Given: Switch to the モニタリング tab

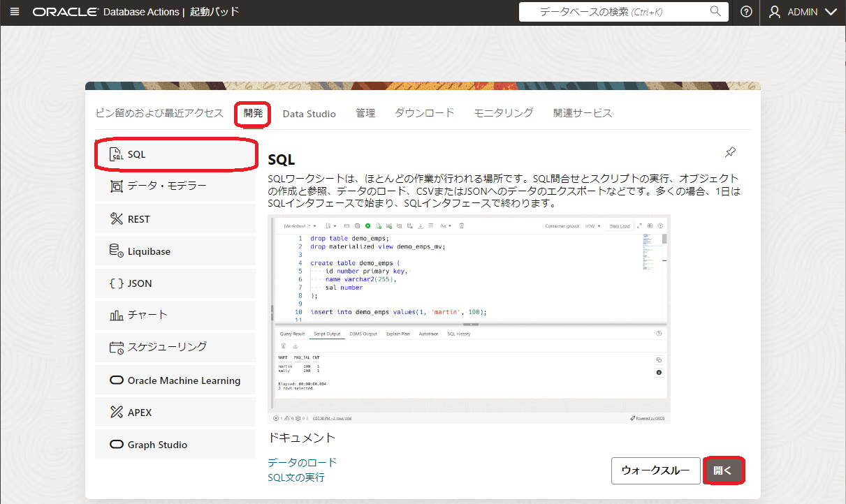Looking at the screenshot, I should pyautogui.click(x=503, y=113).
